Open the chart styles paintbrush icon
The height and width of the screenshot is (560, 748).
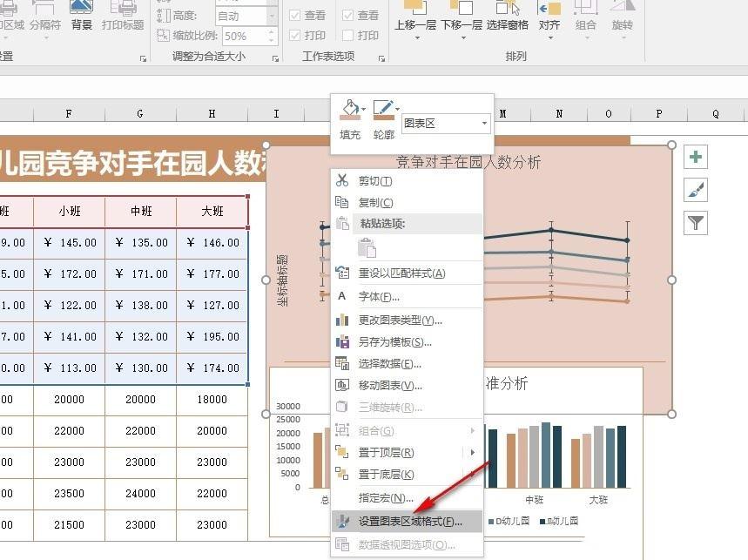[x=696, y=190]
